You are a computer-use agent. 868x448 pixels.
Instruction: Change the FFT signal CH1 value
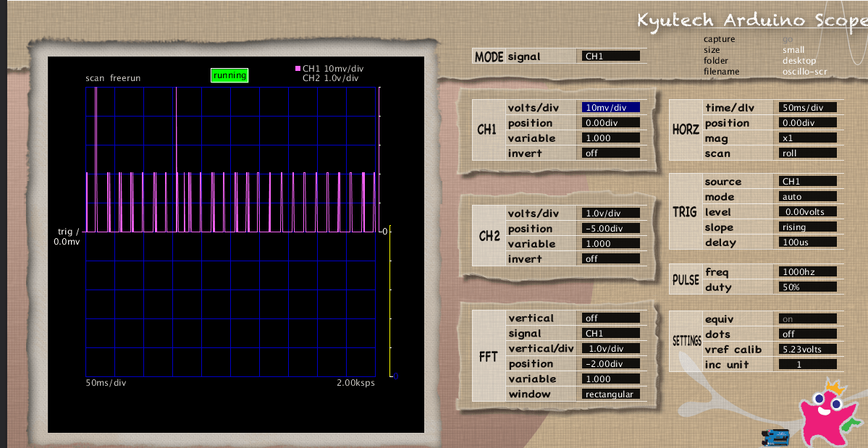point(610,334)
